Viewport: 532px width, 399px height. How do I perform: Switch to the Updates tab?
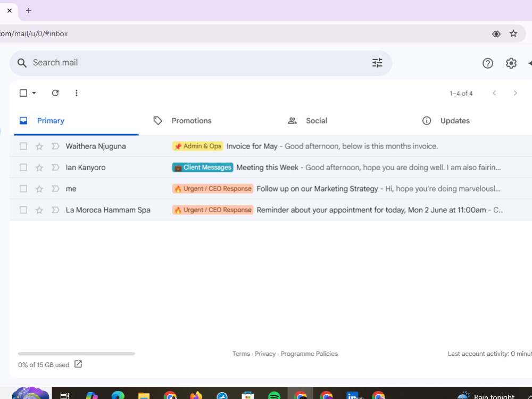pyautogui.click(x=475, y=121)
